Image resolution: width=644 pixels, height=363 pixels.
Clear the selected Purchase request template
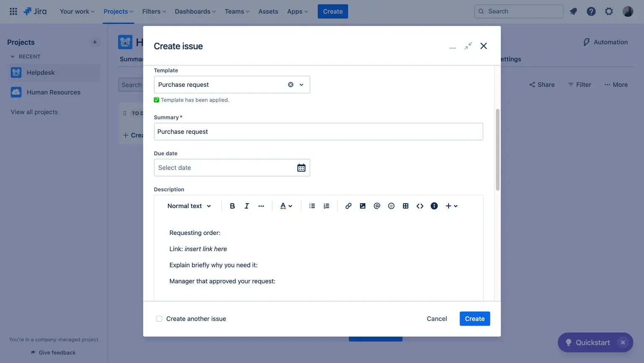click(x=291, y=85)
